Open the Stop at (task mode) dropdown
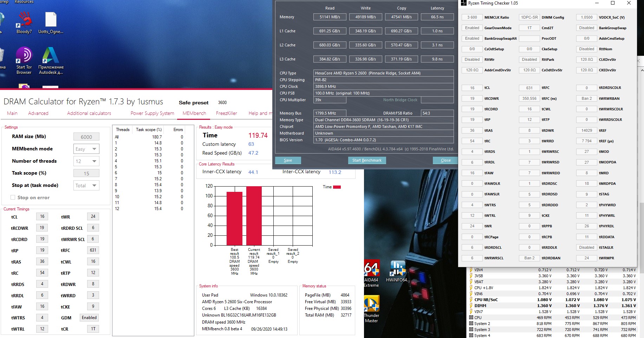The height and width of the screenshot is (338, 644). [86, 186]
